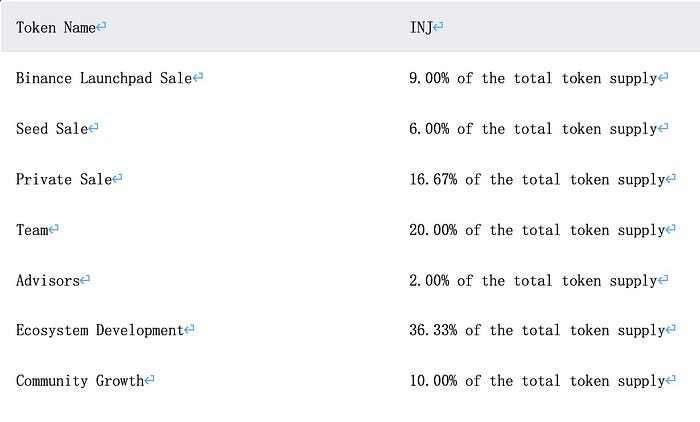The height and width of the screenshot is (422, 700).
Task: Click the Seed Sale row label
Action: pos(52,129)
